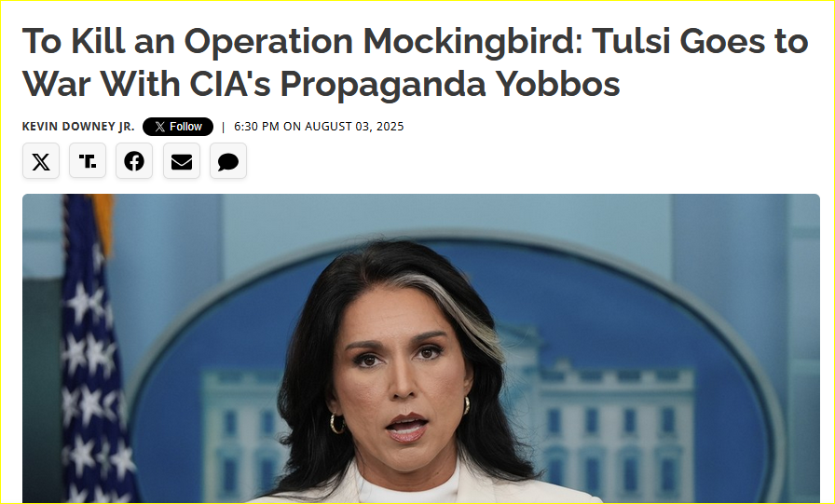Follow Kevin Downey Jr. on X
Image resolution: width=835 pixels, height=504 pixels.
point(178,127)
